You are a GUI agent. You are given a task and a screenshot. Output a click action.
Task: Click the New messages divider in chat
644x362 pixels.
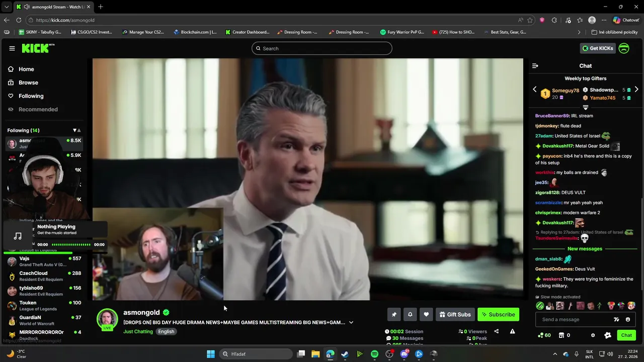pos(585,249)
